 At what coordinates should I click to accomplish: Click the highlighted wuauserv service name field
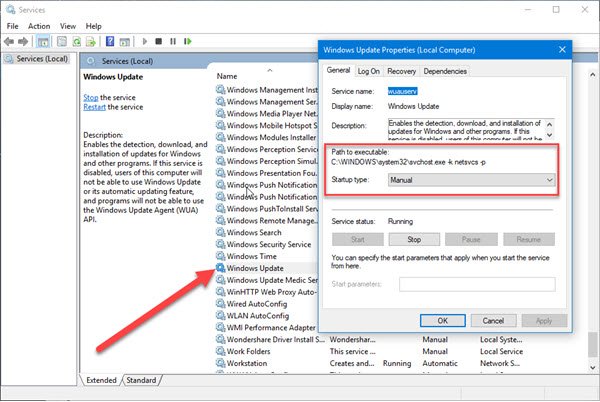[x=403, y=91]
